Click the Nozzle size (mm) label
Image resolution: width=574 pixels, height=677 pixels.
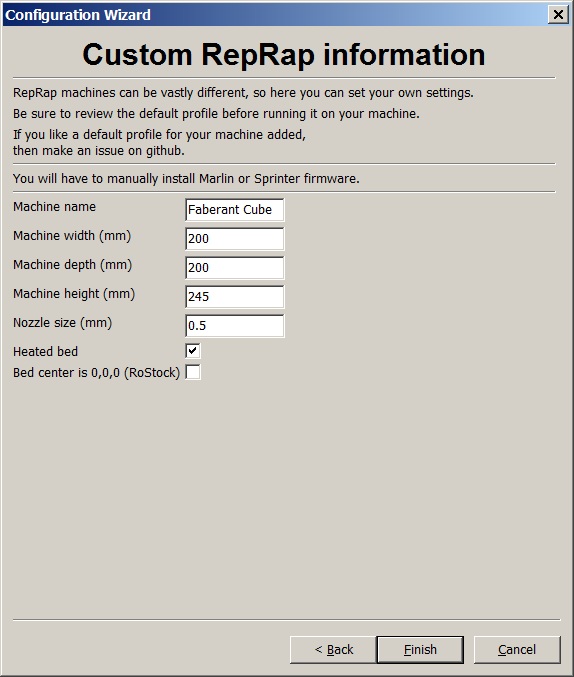click(63, 323)
